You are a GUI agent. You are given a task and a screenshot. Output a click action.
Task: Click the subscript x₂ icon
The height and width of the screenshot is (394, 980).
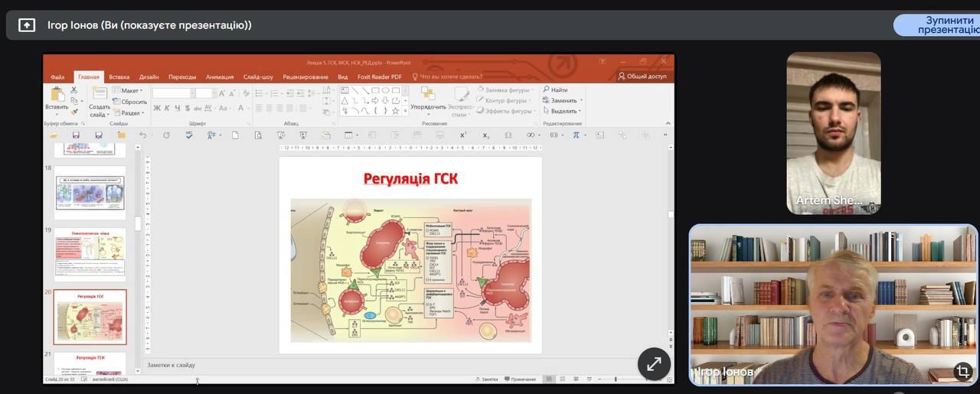coord(485,135)
